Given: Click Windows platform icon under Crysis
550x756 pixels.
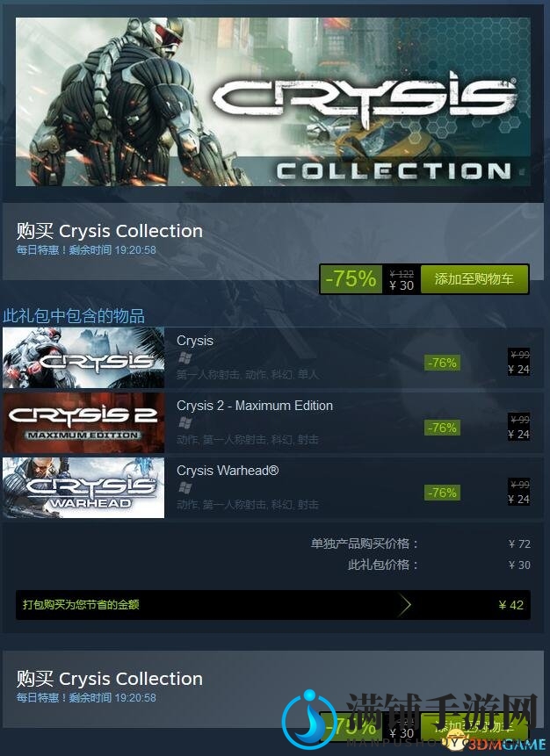Looking at the screenshot, I should click(185, 357).
